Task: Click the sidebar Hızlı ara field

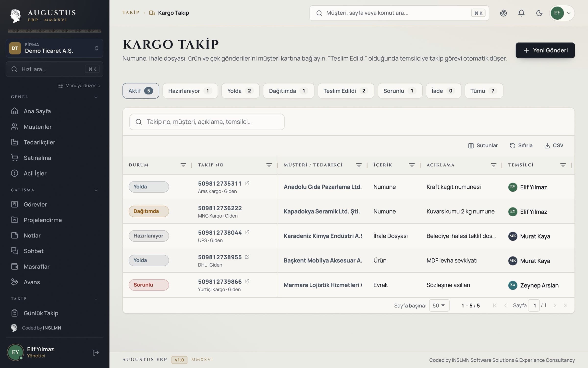Action: tap(54, 69)
